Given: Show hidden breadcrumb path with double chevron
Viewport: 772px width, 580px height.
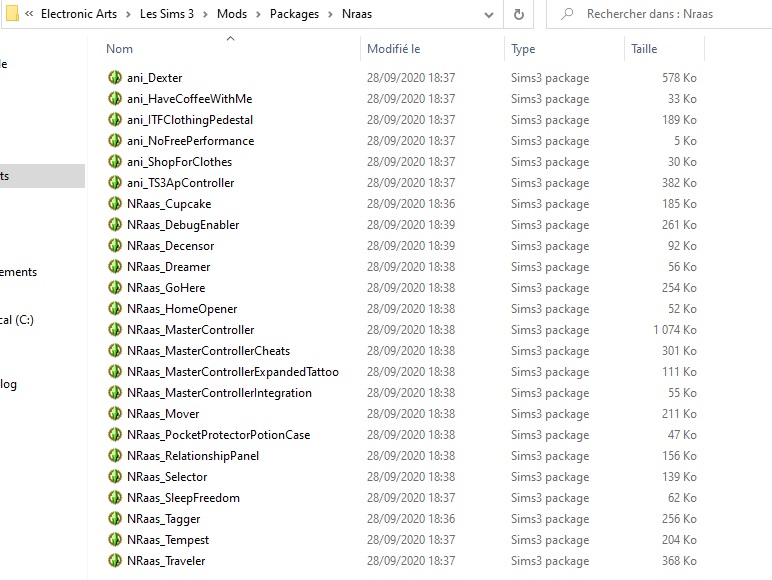Looking at the screenshot, I should (x=29, y=14).
